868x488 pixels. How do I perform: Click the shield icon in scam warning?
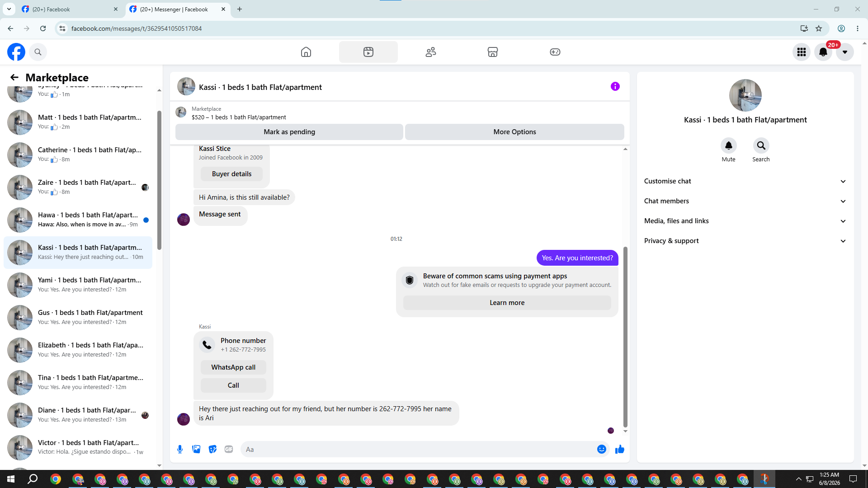410,280
